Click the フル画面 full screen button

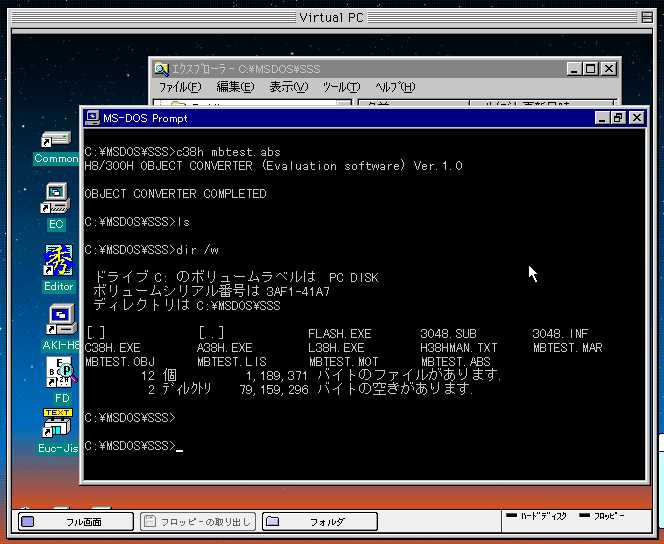(76, 522)
